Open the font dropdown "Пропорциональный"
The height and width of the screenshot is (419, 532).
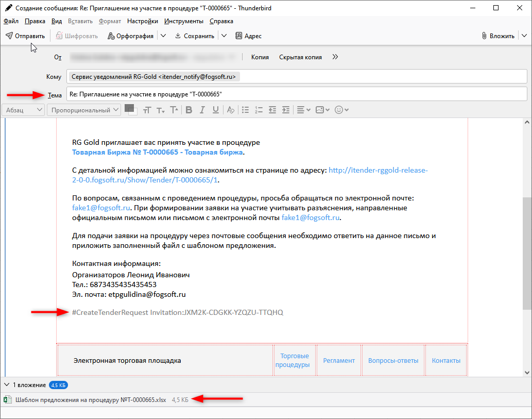point(84,110)
